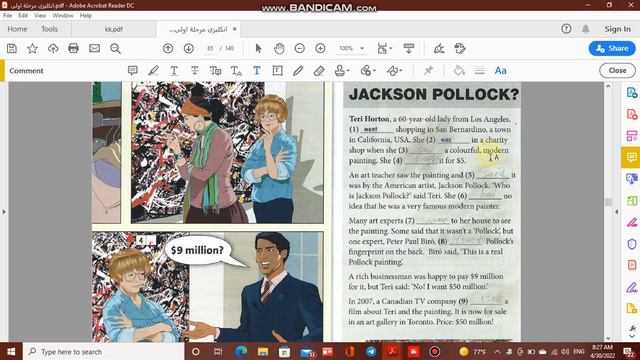Send the file by email with the envelope icon
The height and width of the screenshot is (360, 640).
pyautogui.click(x=94, y=49)
